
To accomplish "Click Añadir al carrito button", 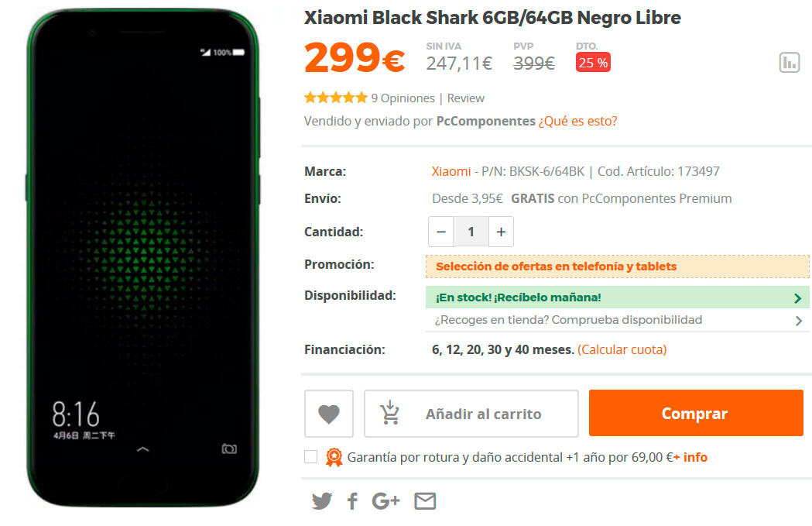I will (x=471, y=414).
